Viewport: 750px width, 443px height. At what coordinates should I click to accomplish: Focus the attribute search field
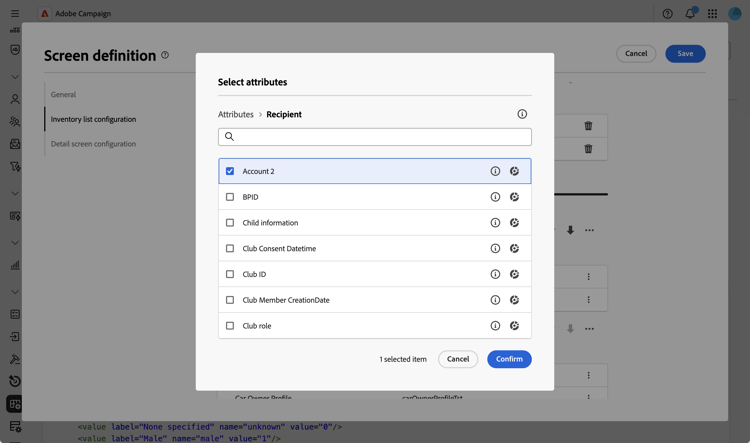[375, 137]
